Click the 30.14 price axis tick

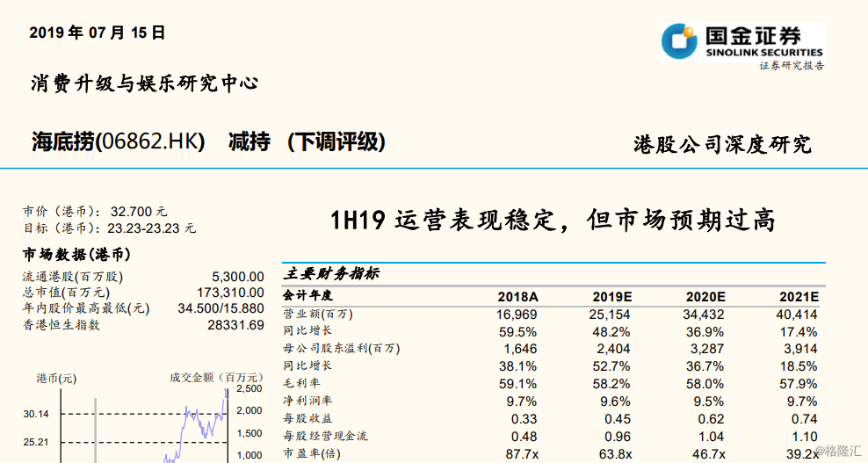coord(36,414)
